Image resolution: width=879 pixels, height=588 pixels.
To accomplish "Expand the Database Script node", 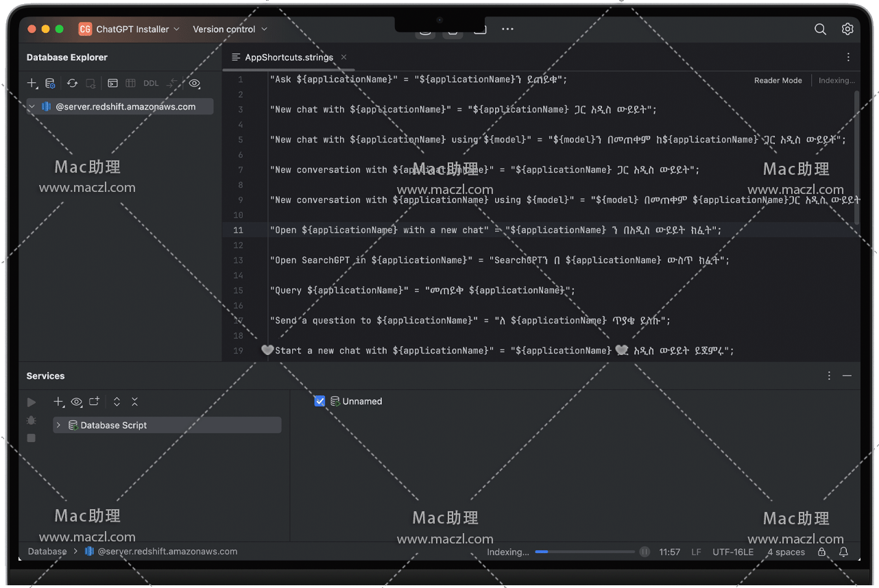I will tap(58, 426).
